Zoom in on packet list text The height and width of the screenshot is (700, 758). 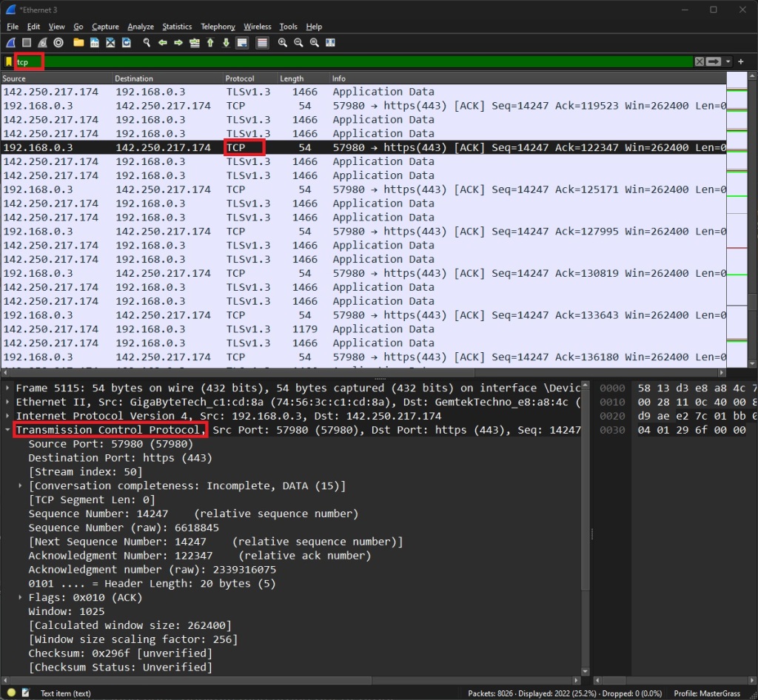tap(283, 43)
